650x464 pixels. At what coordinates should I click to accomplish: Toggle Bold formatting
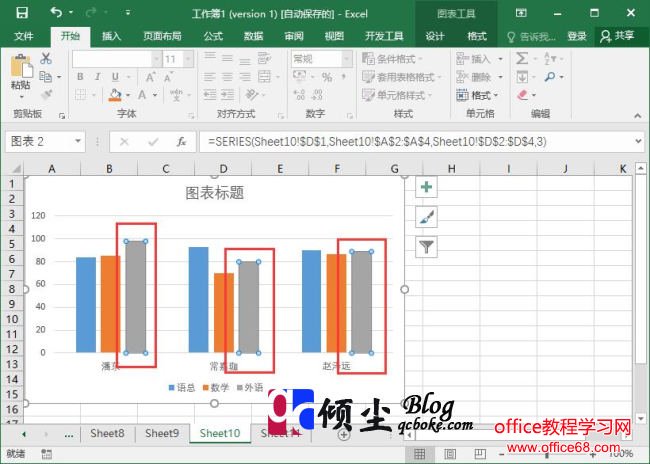point(80,77)
